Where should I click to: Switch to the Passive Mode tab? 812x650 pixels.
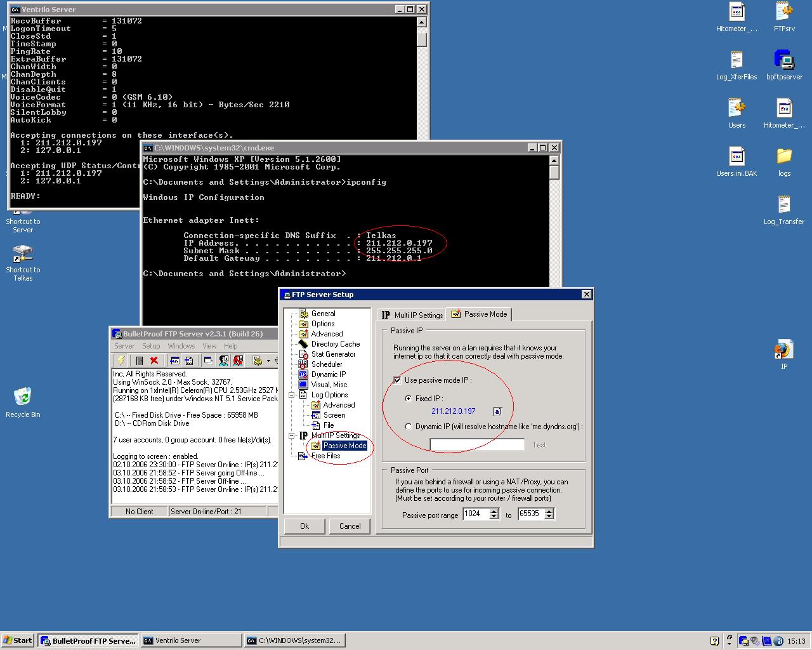click(479, 314)
